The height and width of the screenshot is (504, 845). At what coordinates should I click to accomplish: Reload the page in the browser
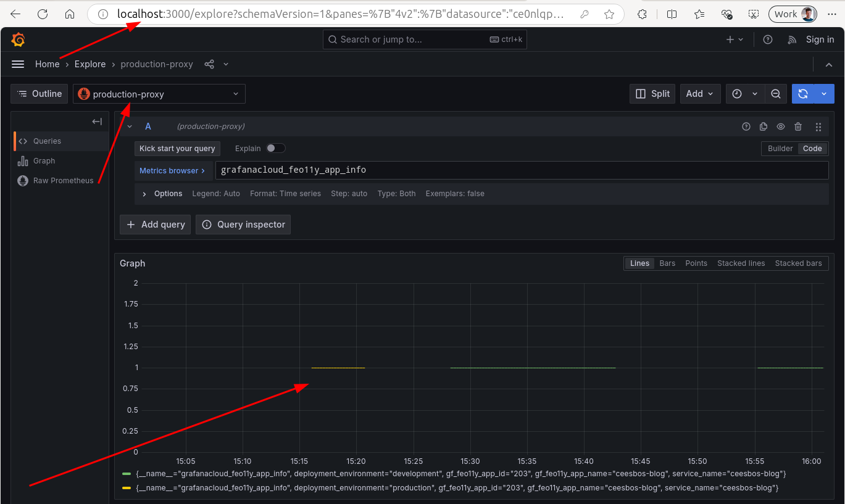tap(43, 14)
